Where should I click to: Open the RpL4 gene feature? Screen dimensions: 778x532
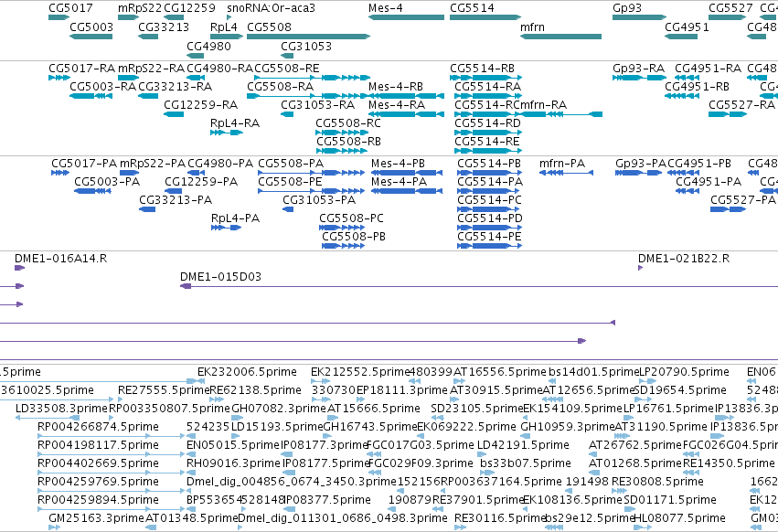[227, 37]
